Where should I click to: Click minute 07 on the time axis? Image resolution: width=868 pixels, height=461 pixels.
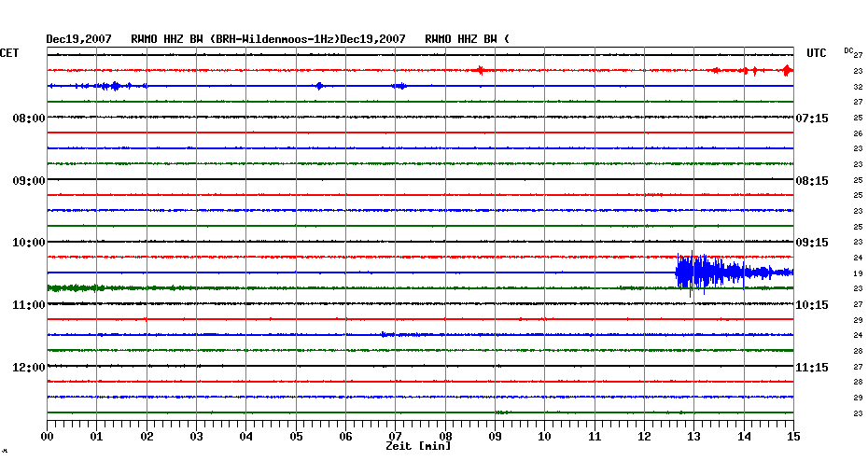[395, 437]
